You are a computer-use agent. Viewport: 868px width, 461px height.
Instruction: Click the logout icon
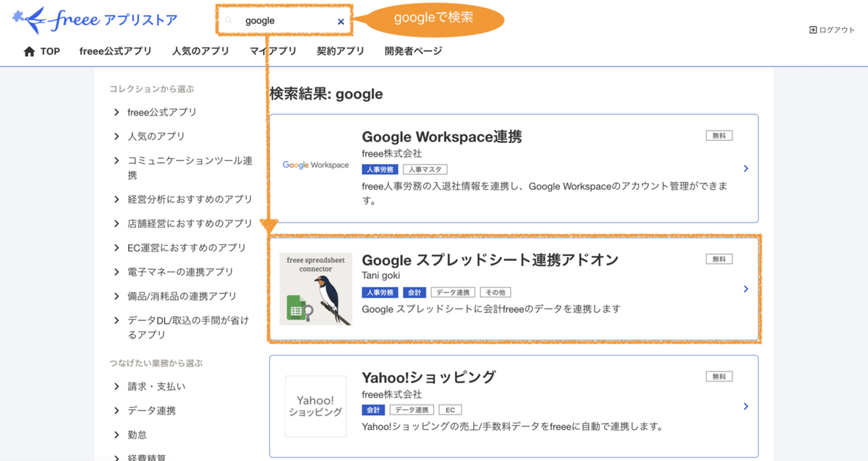point(813,30)
